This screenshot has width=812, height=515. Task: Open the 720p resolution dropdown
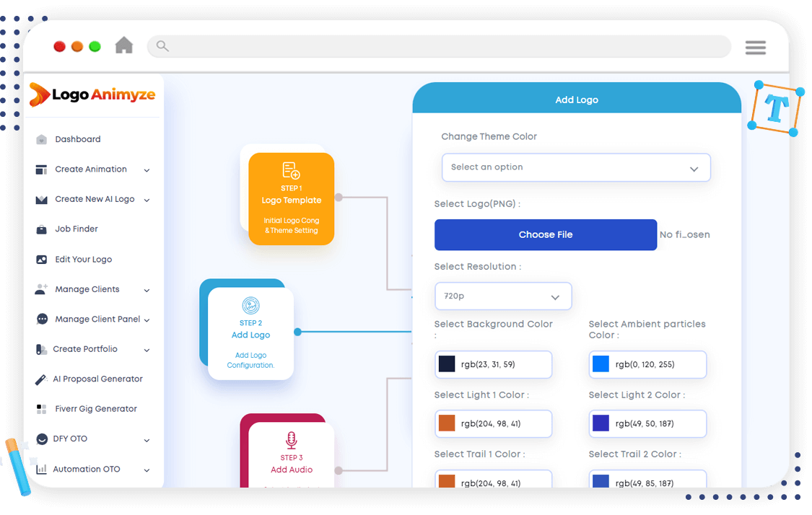503,296
